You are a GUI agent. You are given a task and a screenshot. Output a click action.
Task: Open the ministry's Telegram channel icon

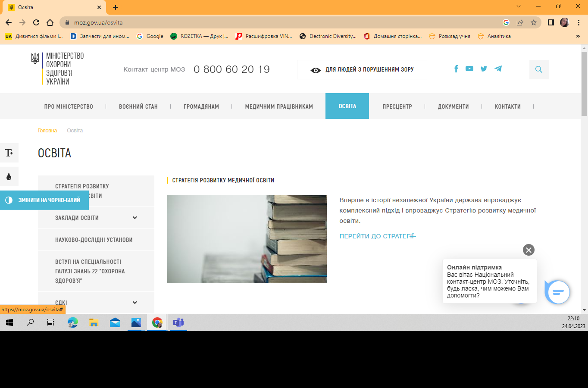click(498, 69)
